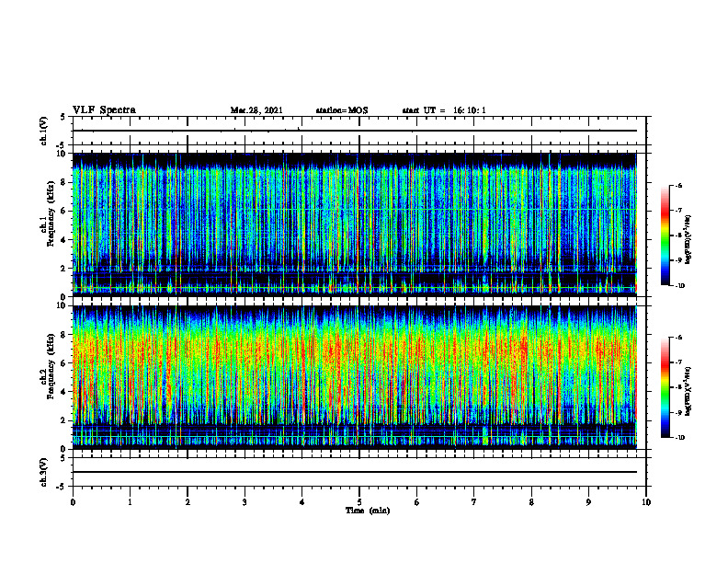Click inside the ch.1 spectrogram panel
Viewport: 728px width, 563px height.
354,224
